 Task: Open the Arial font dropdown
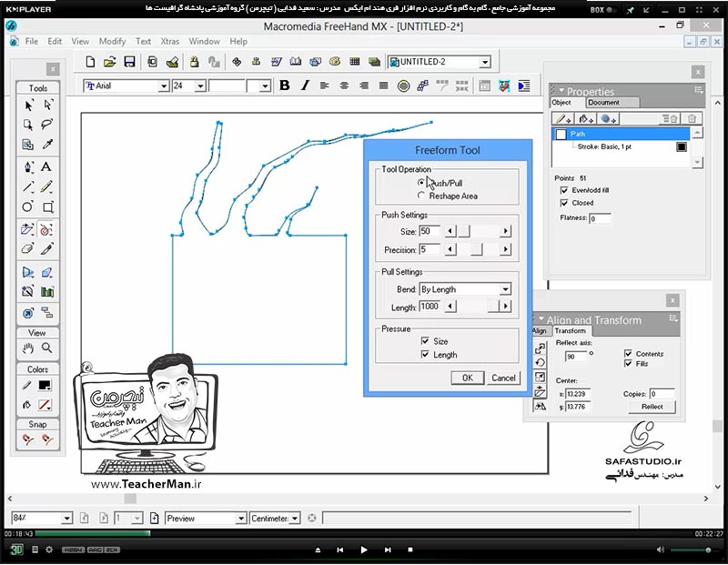(164, 86)
